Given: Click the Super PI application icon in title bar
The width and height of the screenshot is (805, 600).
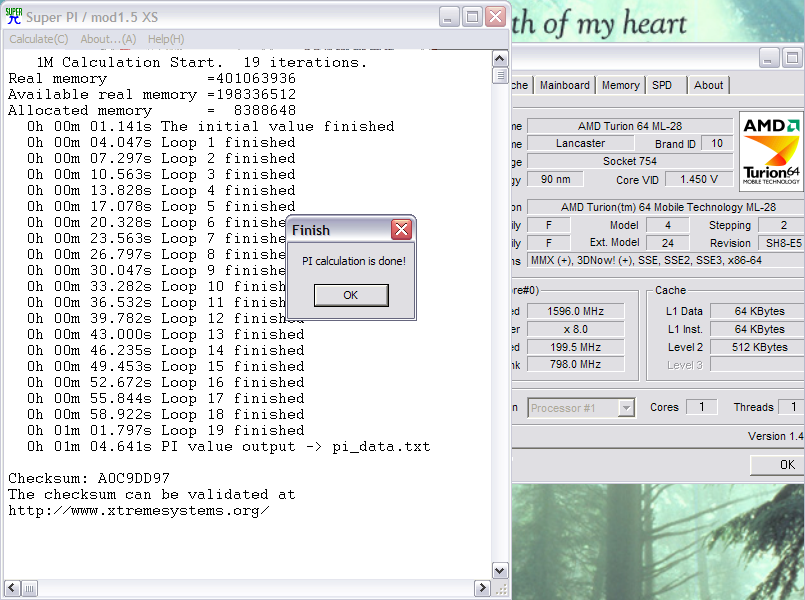Looking at the screenshot, I should [x=14, y=16].
